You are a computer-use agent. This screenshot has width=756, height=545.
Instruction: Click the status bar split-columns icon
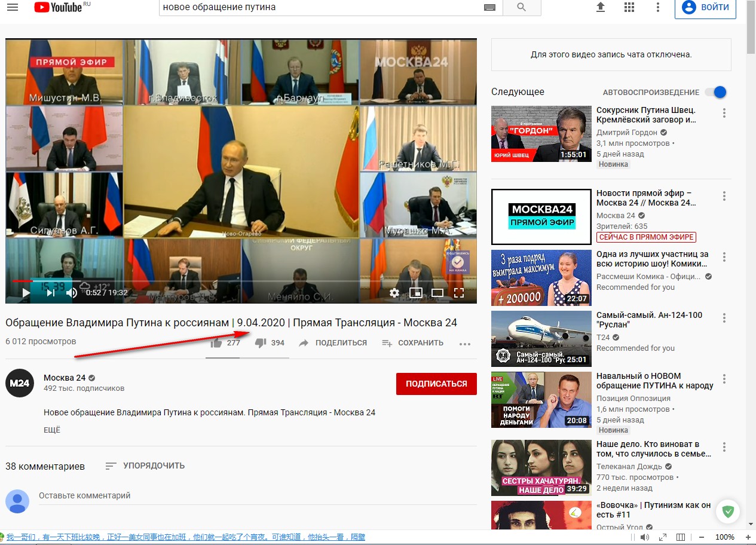pos(681,537)
